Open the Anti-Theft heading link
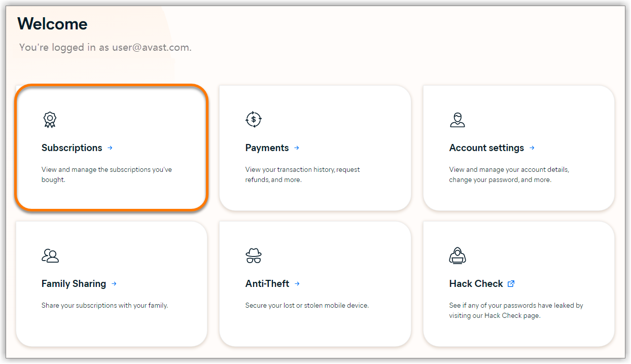The height and width of the screenshot is (364, 631). click(267, 284)
